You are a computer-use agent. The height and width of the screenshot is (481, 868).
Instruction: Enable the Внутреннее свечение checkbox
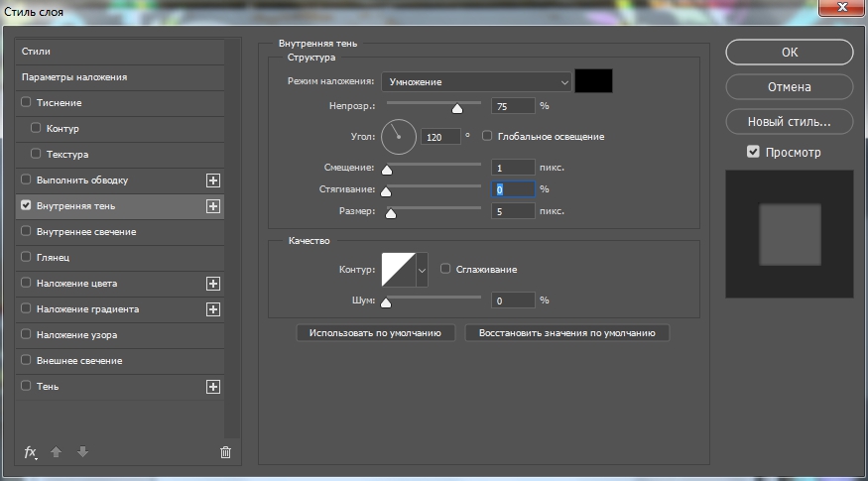coord(26,231)
